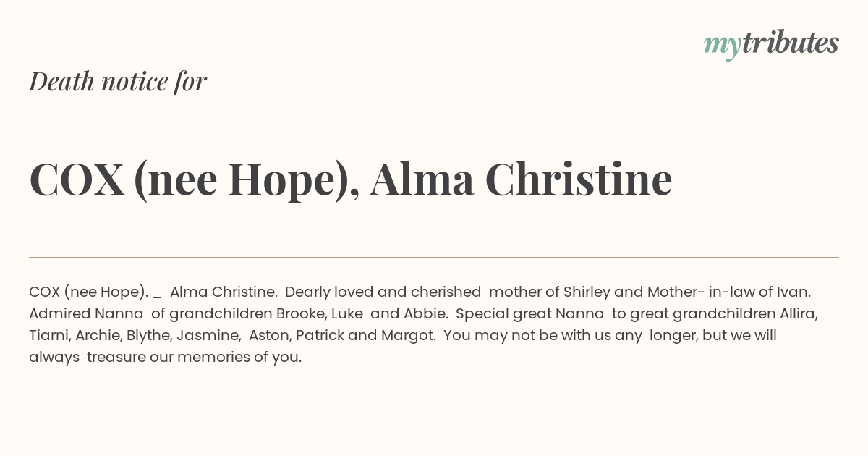Click "Patrick" in the notice paragraph
This screenshot has width=868, height=456.
(322, 335)
